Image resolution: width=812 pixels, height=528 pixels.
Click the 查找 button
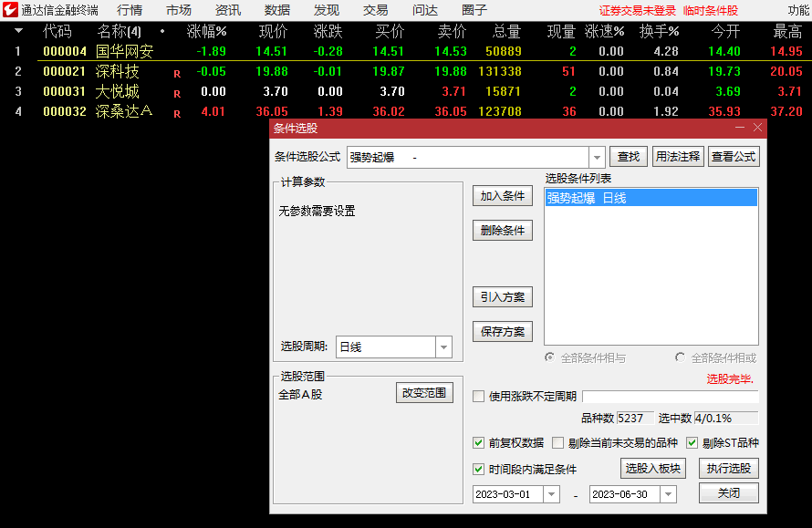click(x=629, y=156)
